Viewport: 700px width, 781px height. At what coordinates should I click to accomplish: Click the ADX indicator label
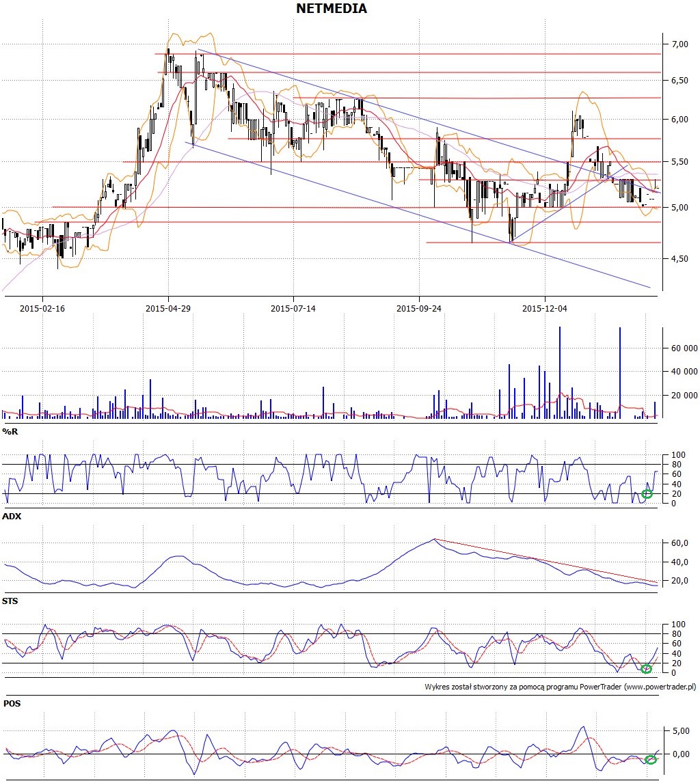[12, 516]
